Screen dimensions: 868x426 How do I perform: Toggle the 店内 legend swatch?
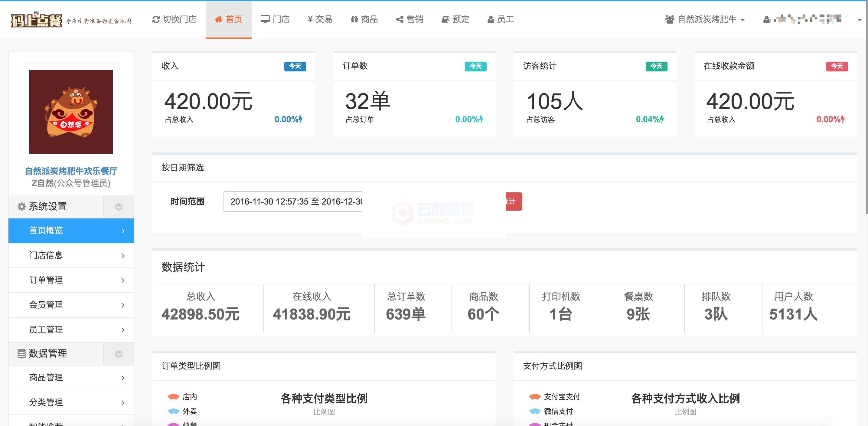pos(174,397)
